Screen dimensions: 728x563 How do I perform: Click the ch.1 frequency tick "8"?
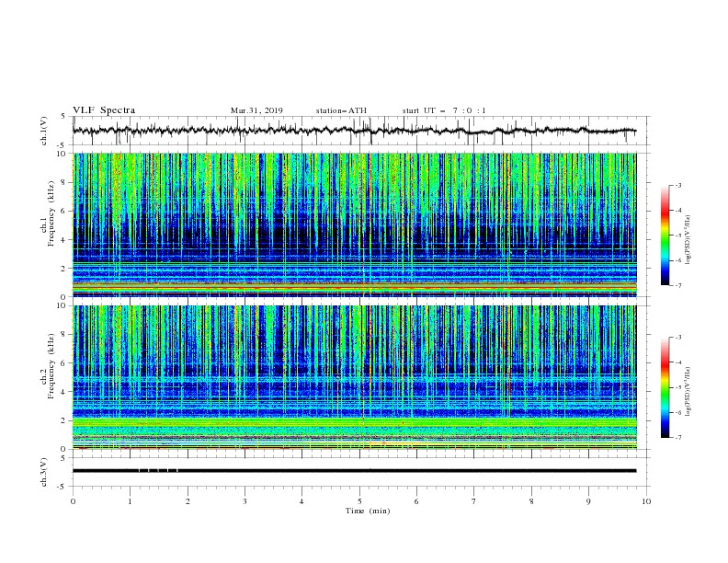click(63, 182)
